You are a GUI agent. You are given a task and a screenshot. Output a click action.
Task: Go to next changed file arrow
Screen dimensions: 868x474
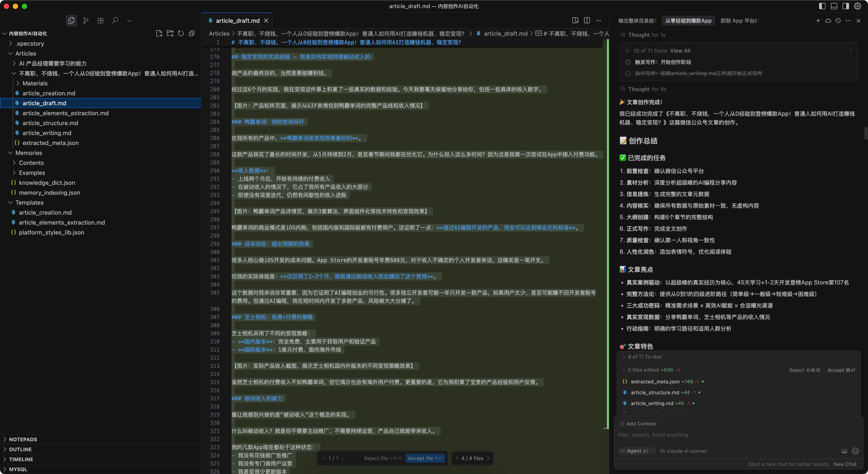point(488,458)
